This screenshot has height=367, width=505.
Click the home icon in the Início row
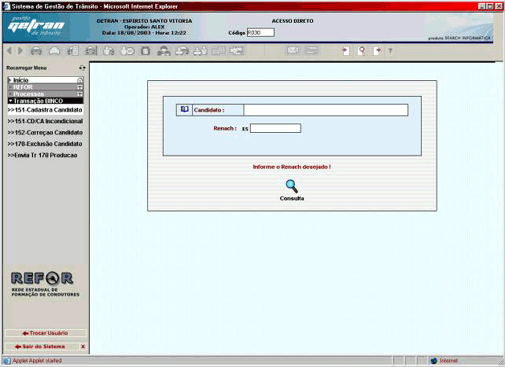(x=80, y=80)
